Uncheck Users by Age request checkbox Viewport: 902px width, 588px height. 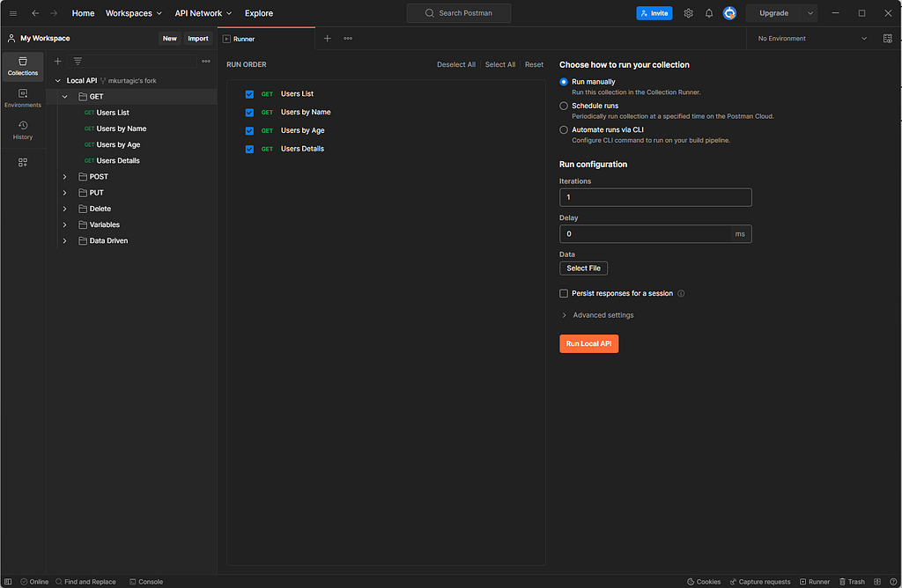click(x=249, y=131)
